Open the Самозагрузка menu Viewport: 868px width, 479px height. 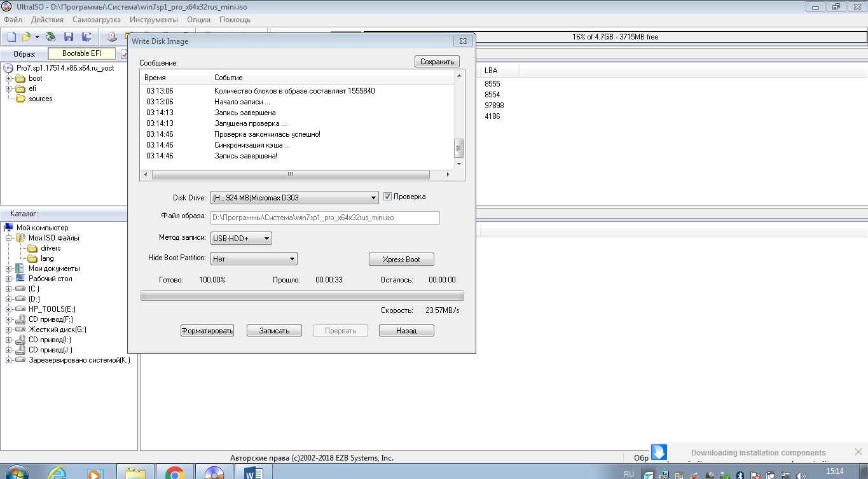point(97,20)
